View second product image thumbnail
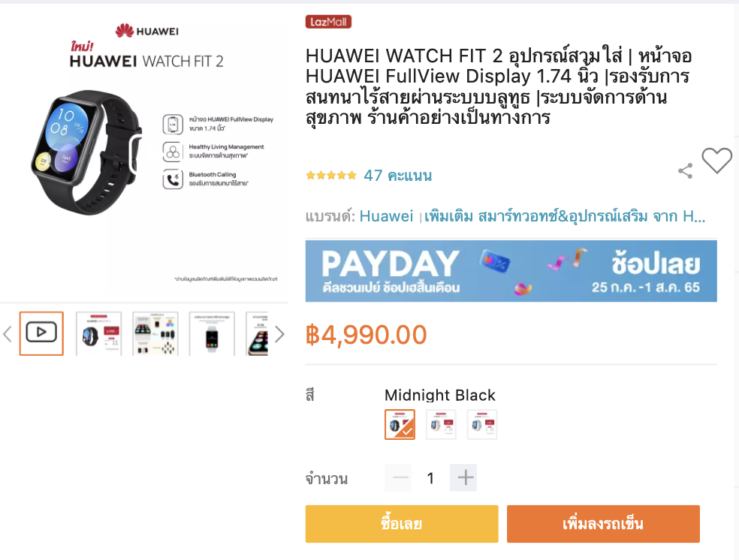Image resolution: width=739 pixels, height=560 pixels. pyautogui.click(x=98, y=333)
